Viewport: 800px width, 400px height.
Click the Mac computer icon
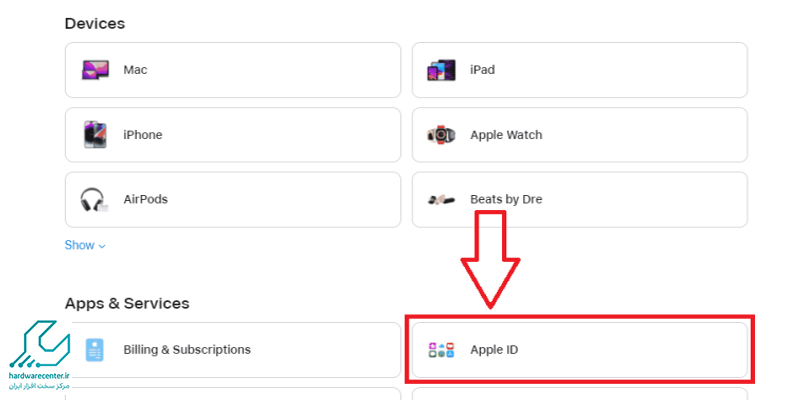pos(95,70)
